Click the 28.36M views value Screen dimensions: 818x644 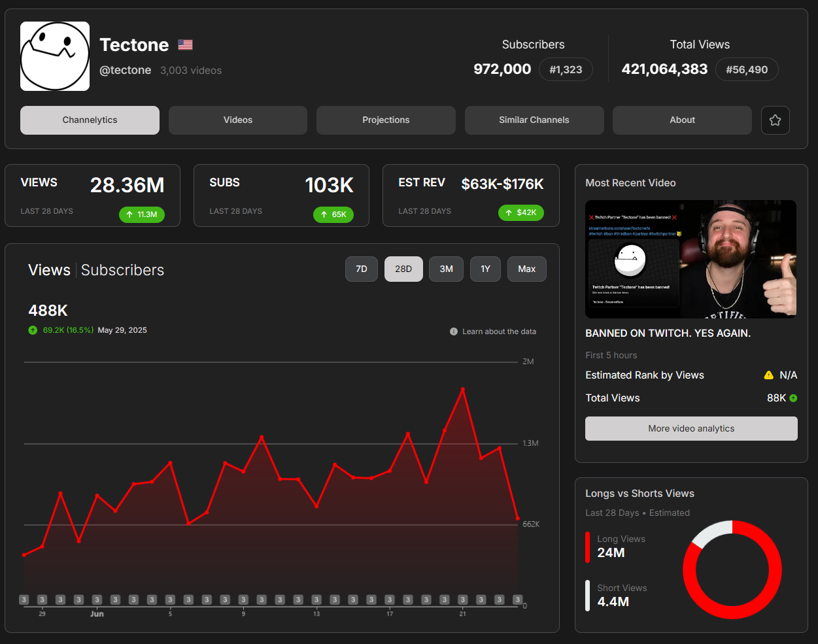(x=127, y=185)
